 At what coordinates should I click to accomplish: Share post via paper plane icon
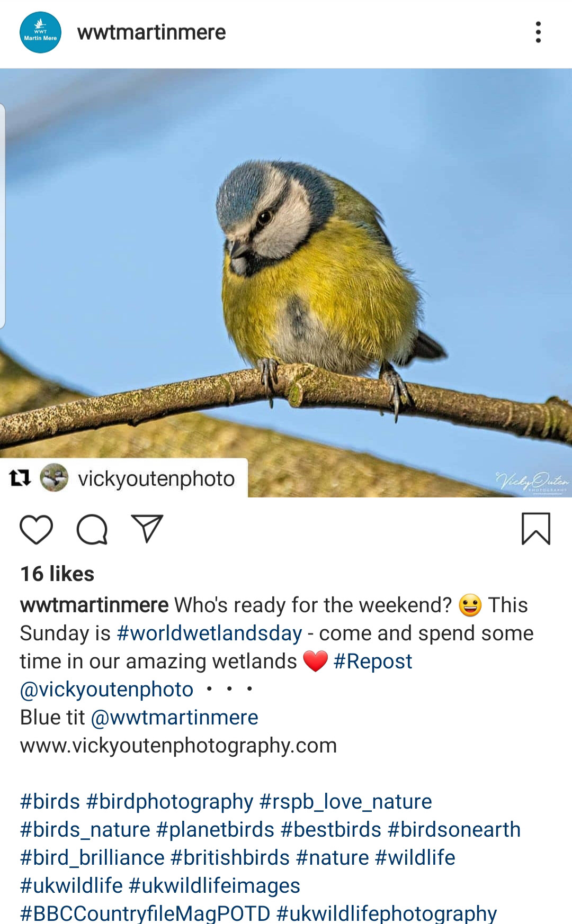coord(147,528)
